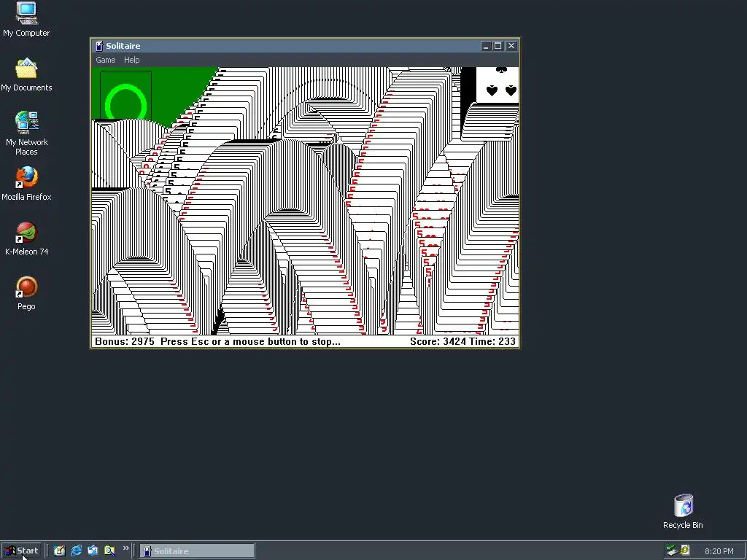The height and width of the screenshot is (560, 747).
Task: Close the Solitaire window
Action: (511, 46)
